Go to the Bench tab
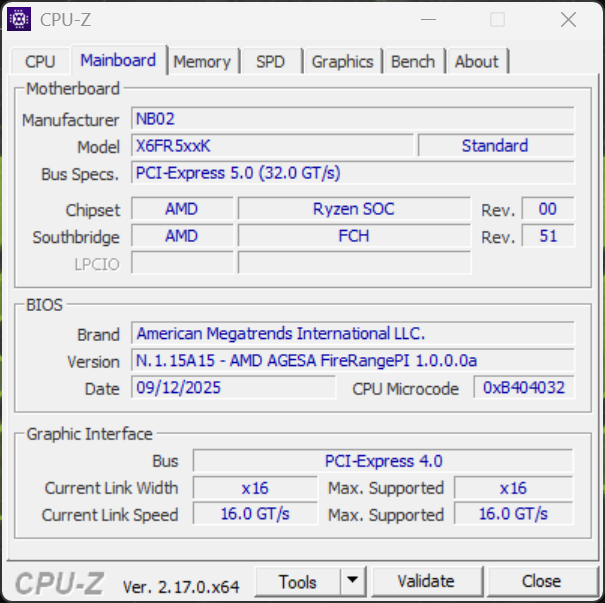This screenshot has height=603, width=605. (413, 62)
